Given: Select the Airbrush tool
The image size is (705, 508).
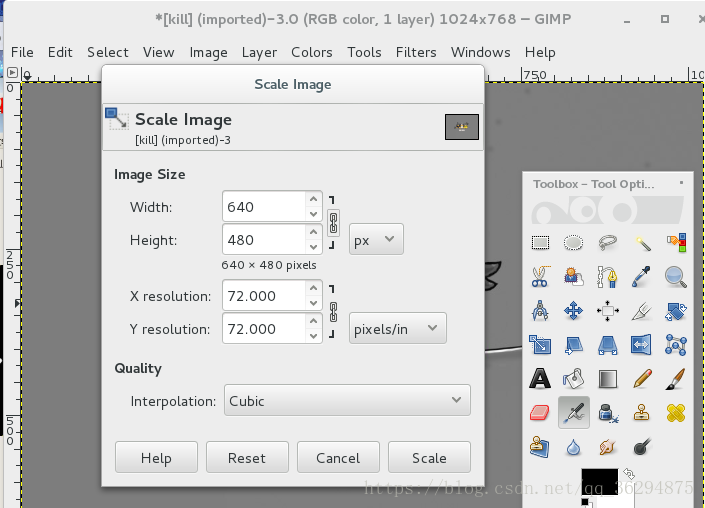Looking at the screenshot, I should (x=573, y=413).
